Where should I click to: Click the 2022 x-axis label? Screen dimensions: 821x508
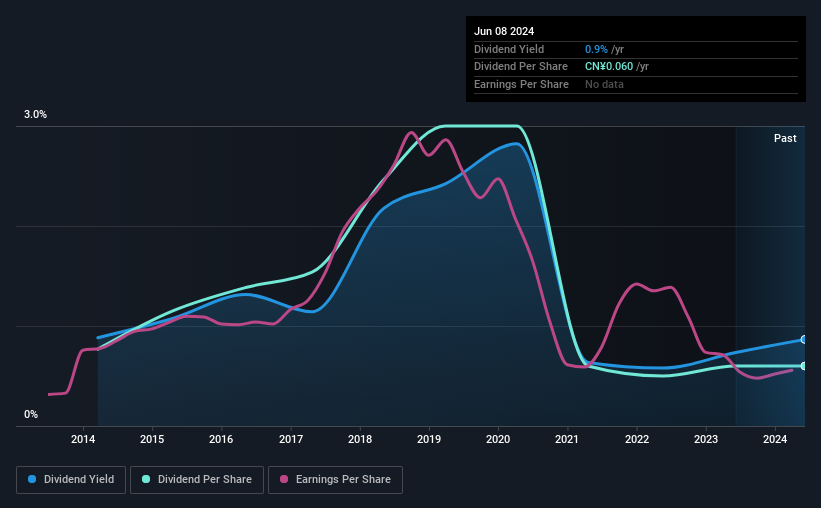637,439
